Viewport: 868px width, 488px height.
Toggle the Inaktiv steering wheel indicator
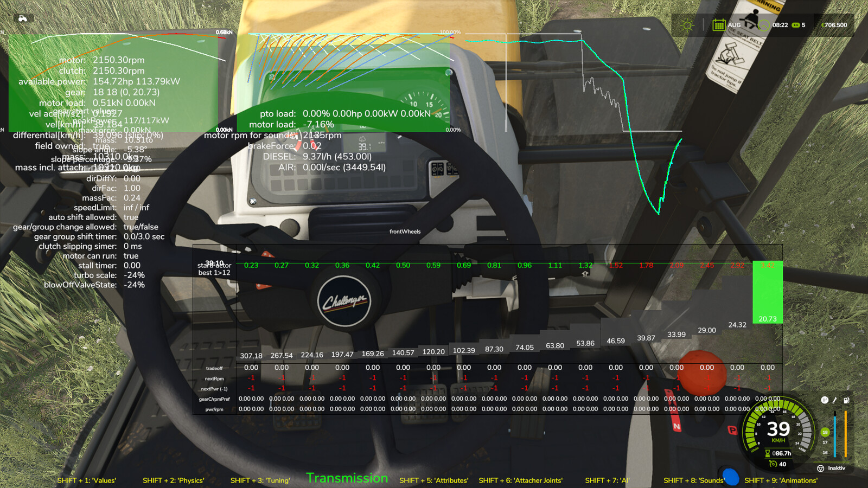coord(820,468)
